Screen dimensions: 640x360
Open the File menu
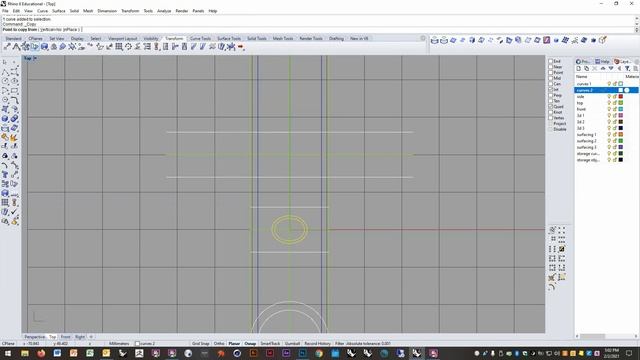tap(5, 11)
